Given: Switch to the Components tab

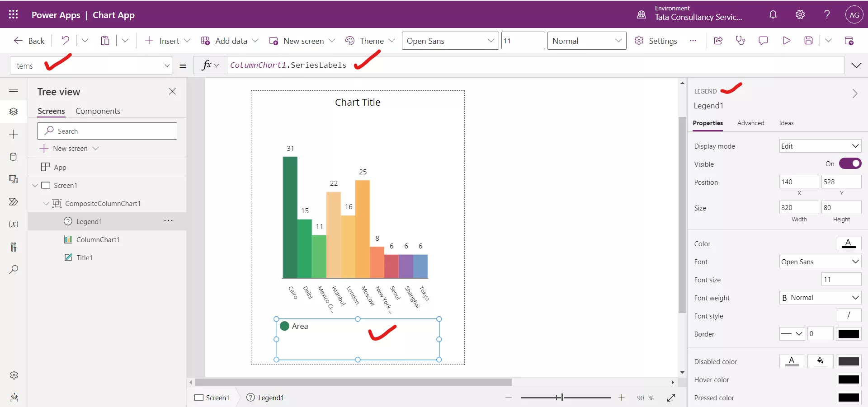Looking at the screenshot, I should coord(99,111).
